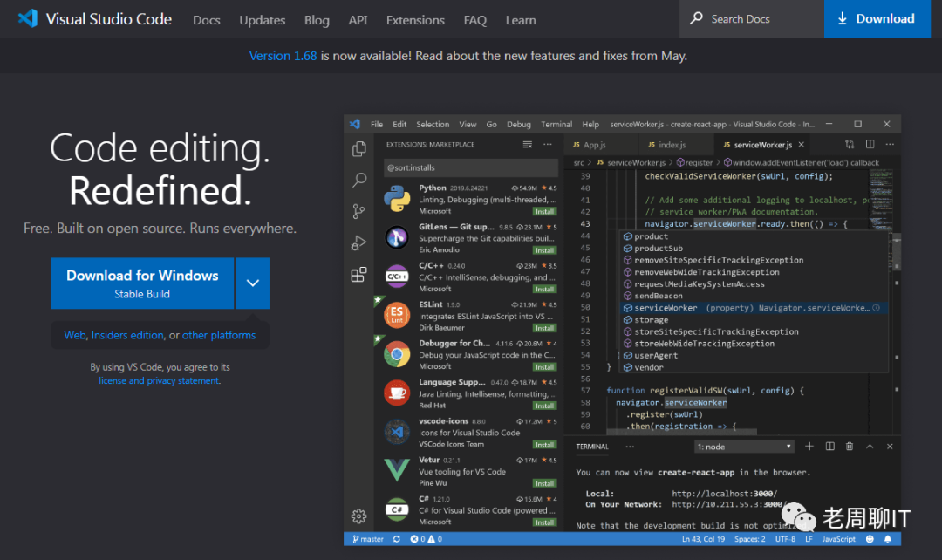Open the API navigation link
The width and height of the screenshot is (942, 560).
(358, 20)
